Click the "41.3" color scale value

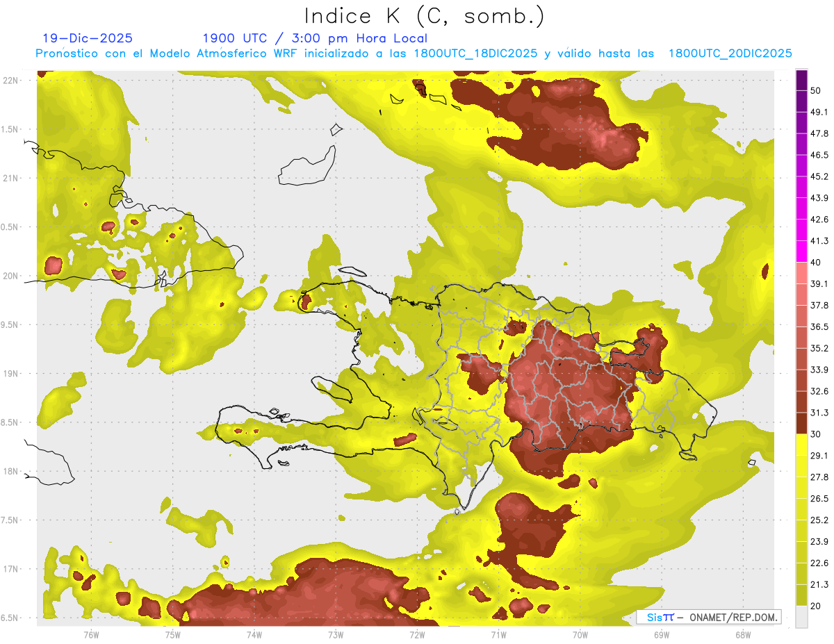pyautogui.click(x=819, y=241)
